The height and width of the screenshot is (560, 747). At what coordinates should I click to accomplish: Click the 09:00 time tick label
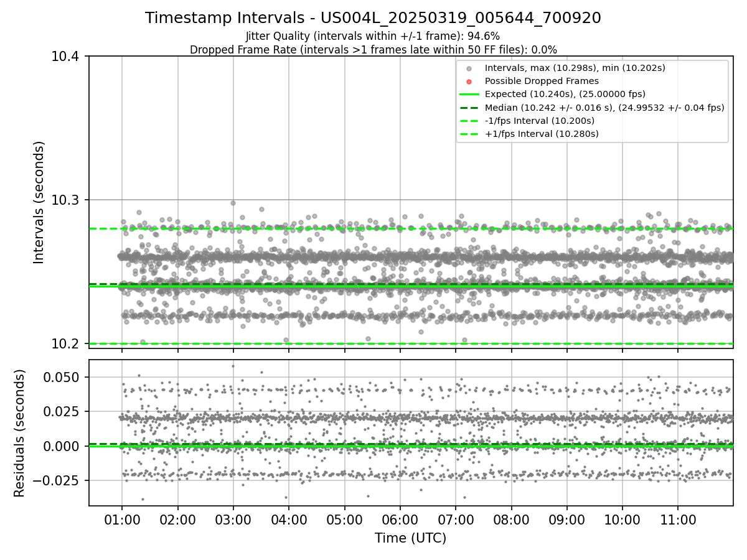coord(566,519)
